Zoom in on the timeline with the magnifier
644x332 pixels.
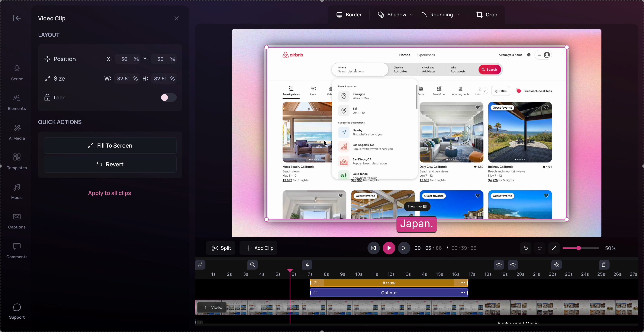(253, 265)
